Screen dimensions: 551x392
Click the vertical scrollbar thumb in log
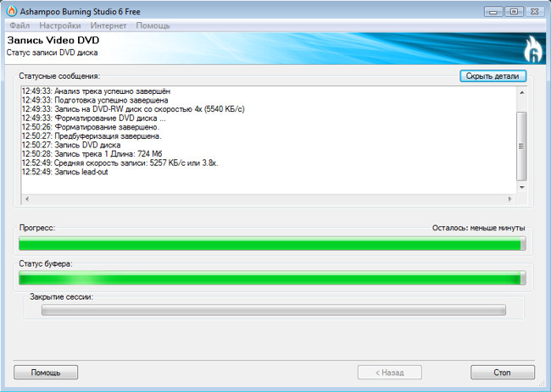(x=521, y=146)
